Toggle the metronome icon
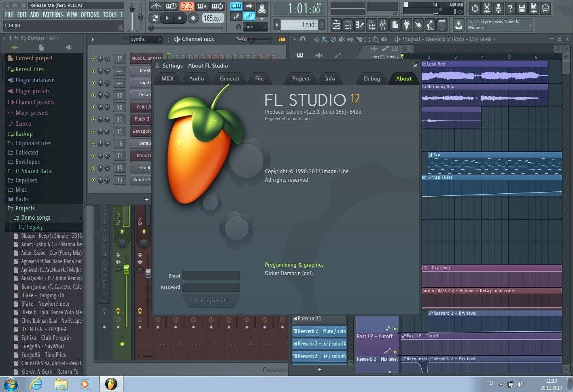This screenshot has height=392, width=573. click(156, 6)
